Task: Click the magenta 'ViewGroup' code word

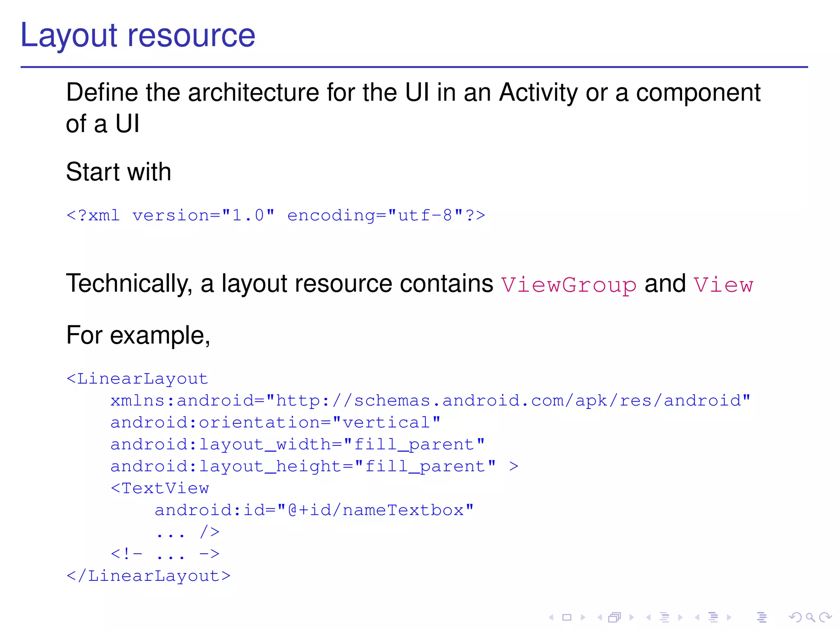Action: pyautogui.click(x=569, y=285)
